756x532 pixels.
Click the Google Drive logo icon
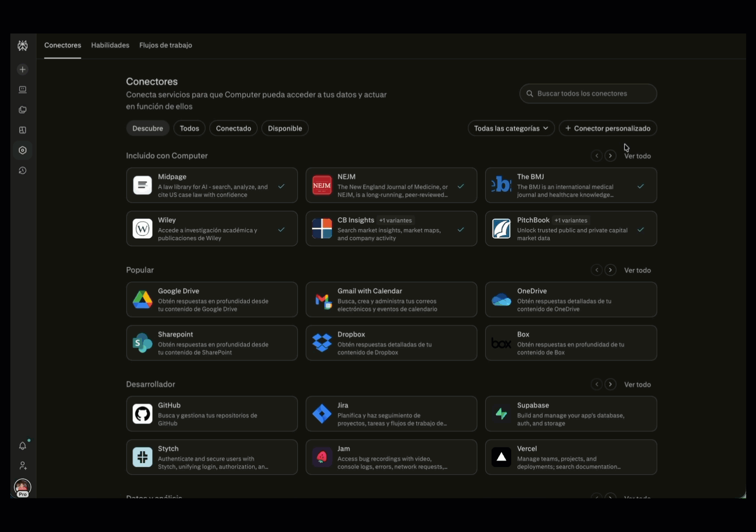(x=142, y=299)
